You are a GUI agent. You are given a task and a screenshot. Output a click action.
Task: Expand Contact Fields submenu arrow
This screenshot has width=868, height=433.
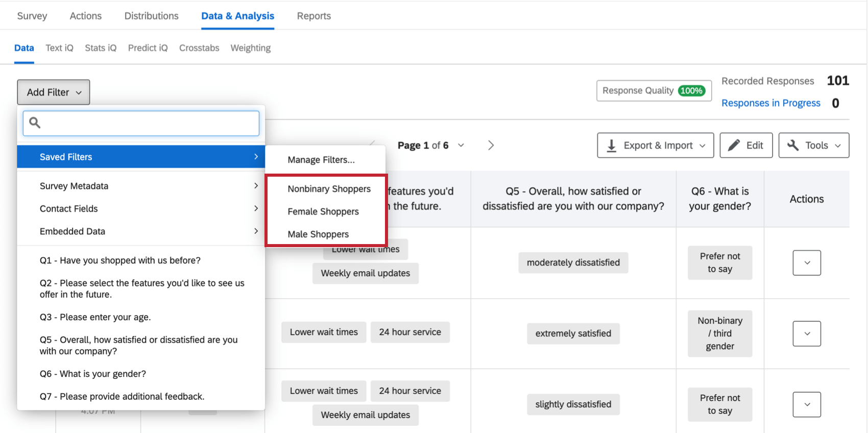pos(256,208)
